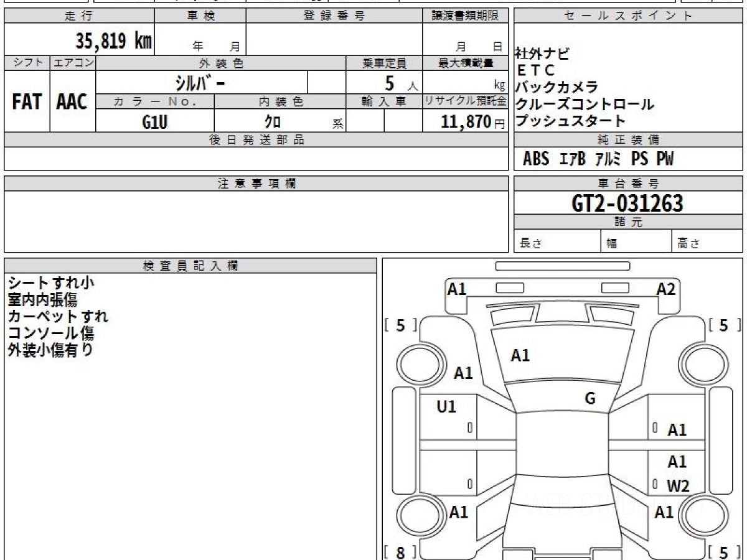Select the 車台番号 header
Viewport: 747px width, 560px height.
628,184
